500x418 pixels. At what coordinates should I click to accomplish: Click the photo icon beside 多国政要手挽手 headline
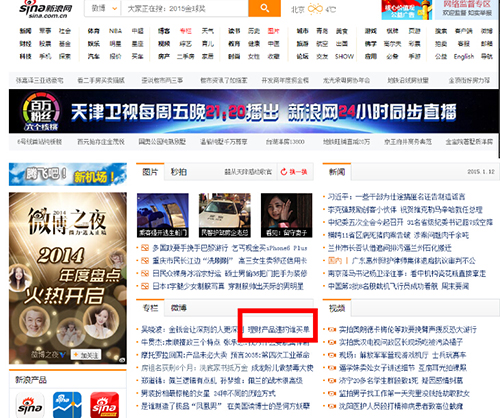click(145, 248)
